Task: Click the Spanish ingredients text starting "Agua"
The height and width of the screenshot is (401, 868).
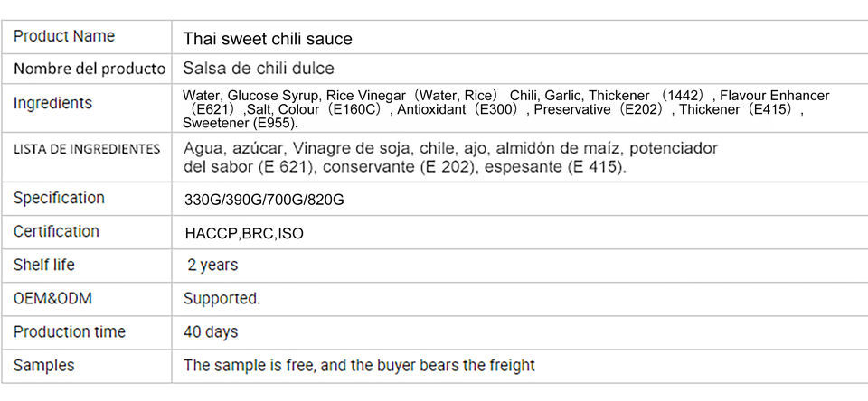Action: (x=449, y=157)
